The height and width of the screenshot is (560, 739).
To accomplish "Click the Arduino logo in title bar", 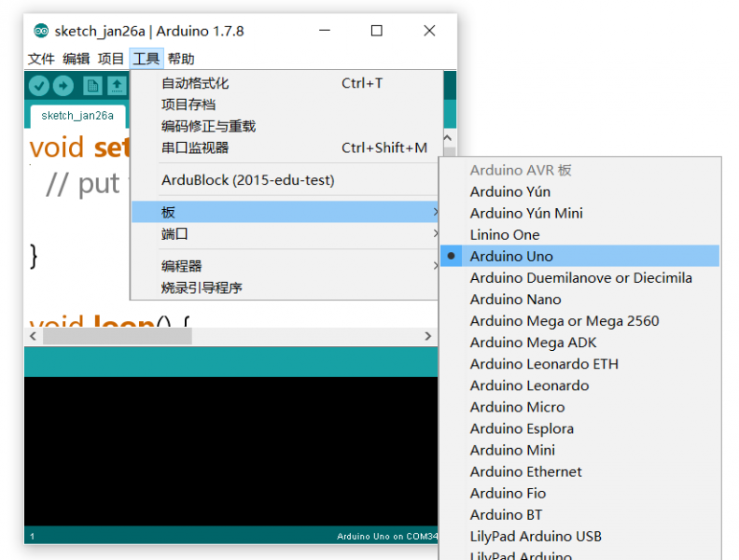I will pos(40,31).
